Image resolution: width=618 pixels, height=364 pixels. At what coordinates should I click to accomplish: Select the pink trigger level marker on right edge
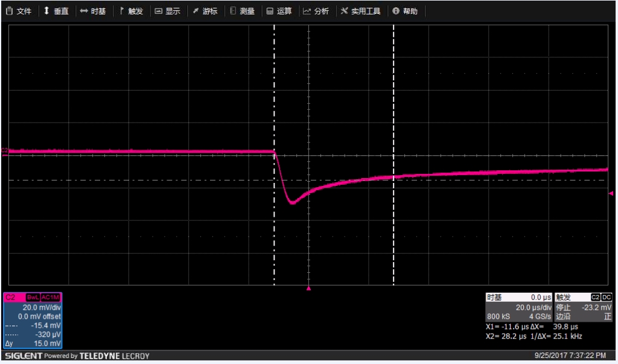611,193
